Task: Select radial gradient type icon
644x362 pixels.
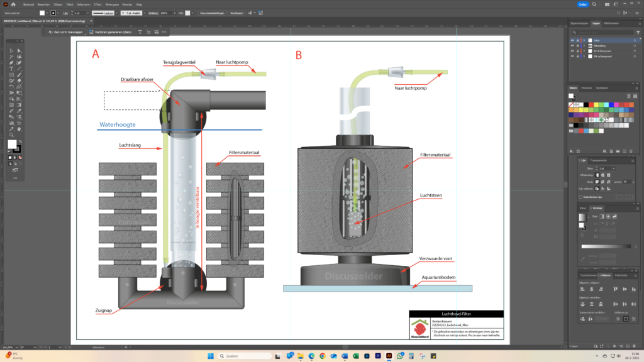Action: (608, 216)
